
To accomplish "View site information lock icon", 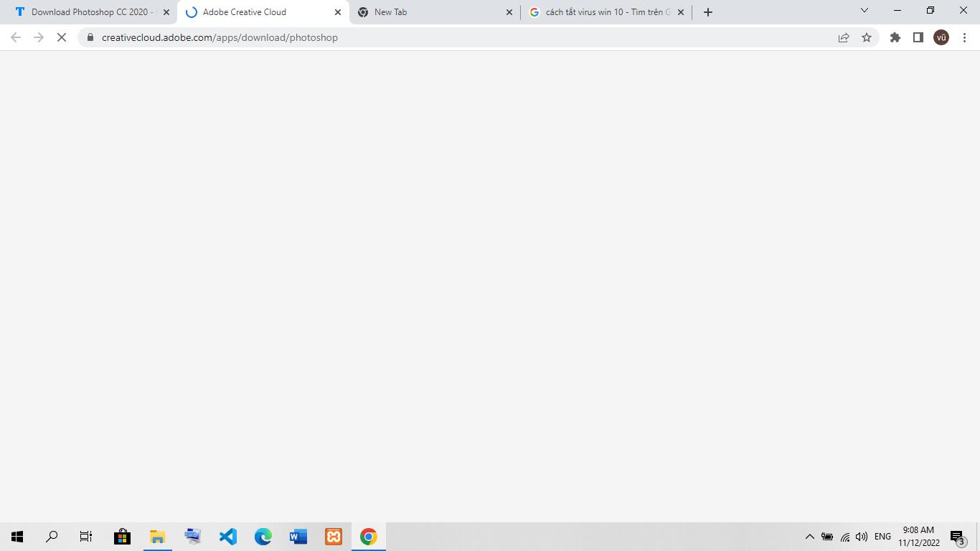I will click(x=90, y=37).
